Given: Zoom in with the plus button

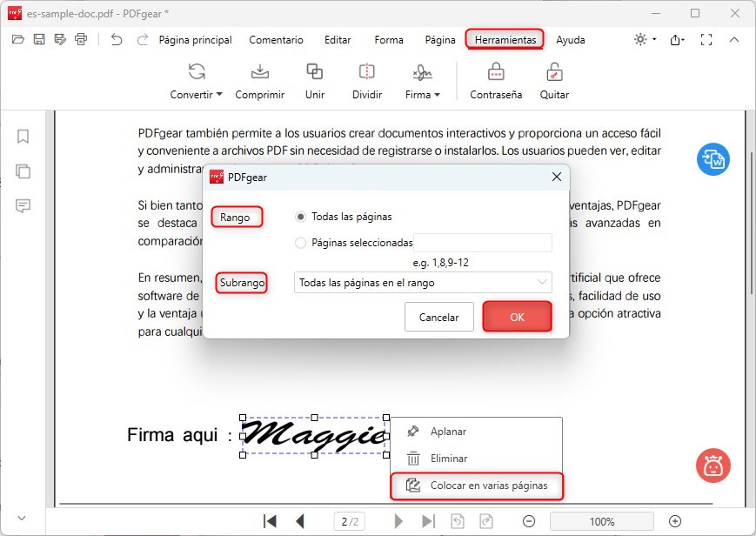Looking at the screenshot, I should pos(675,521).
